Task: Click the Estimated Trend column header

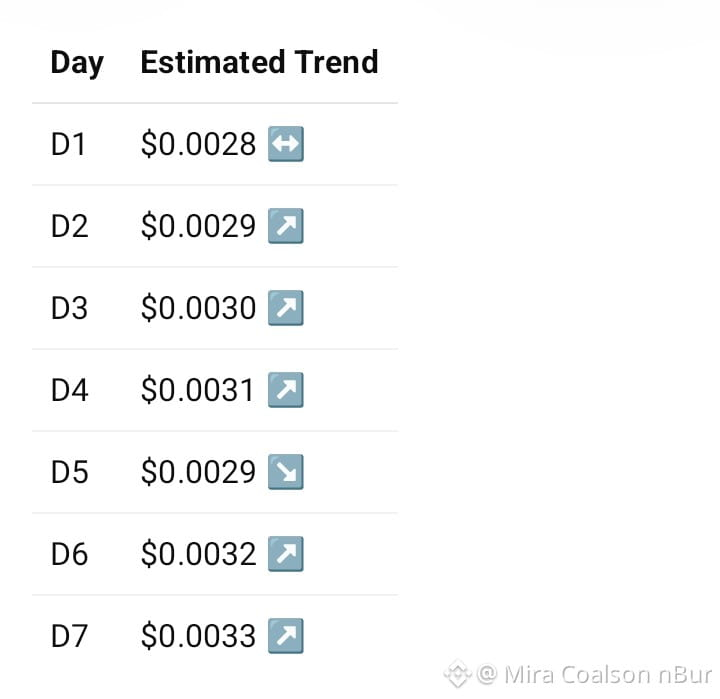Action: (x=259, y=62)
